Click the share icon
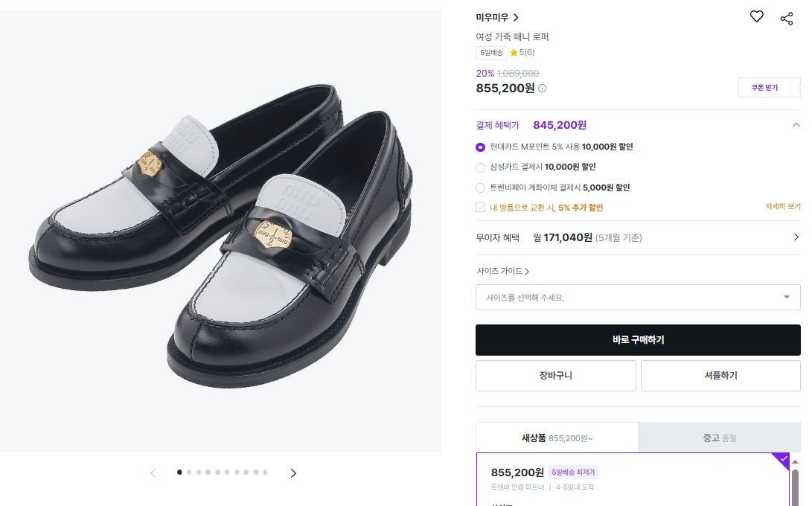 (787, 18)
